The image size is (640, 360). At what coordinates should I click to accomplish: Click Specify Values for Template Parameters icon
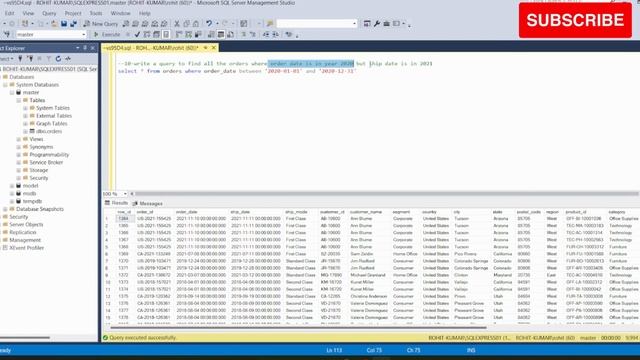click(289, 35)
